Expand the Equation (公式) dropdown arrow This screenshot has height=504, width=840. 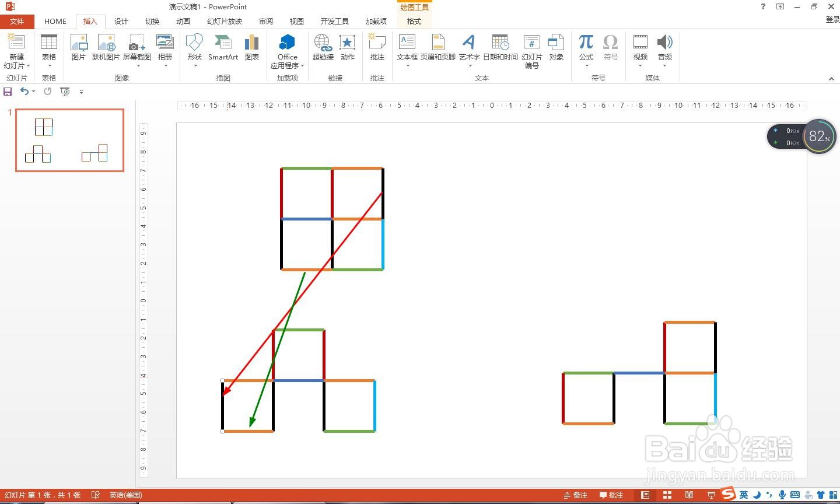(x=587, y=65)
